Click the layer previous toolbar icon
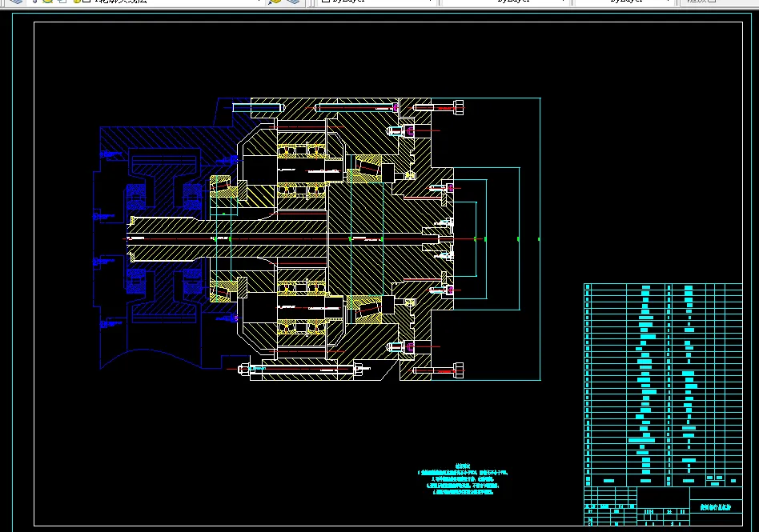The height and width of the screenshot is (532, 759). point(293,2)
